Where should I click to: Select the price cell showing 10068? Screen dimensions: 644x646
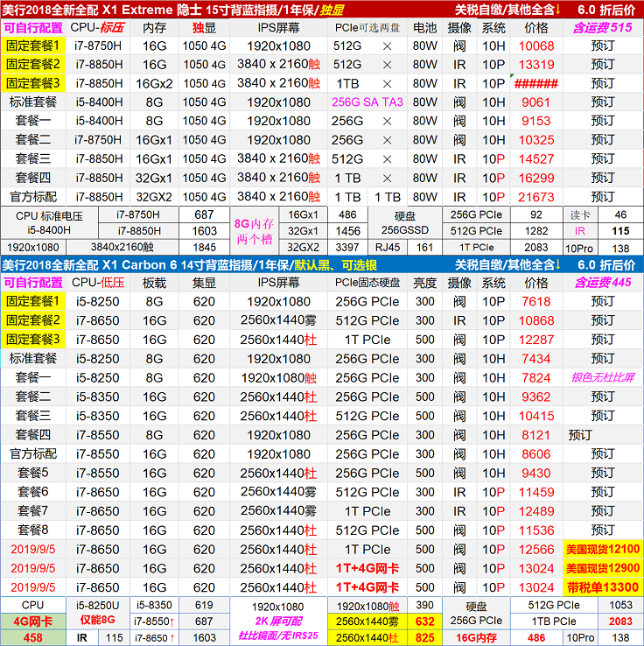[535, 46]
